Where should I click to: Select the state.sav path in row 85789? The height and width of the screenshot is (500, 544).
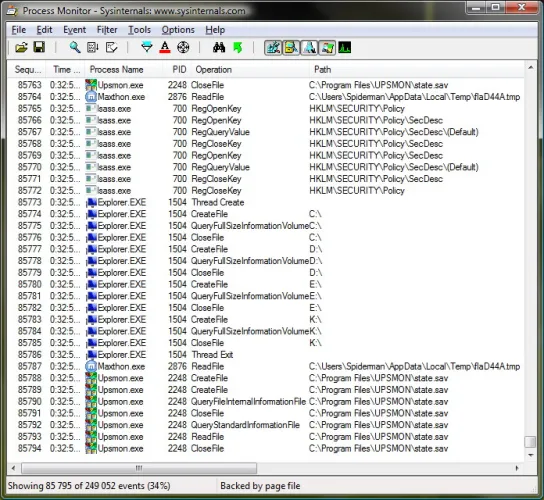(x=379, y=390)
